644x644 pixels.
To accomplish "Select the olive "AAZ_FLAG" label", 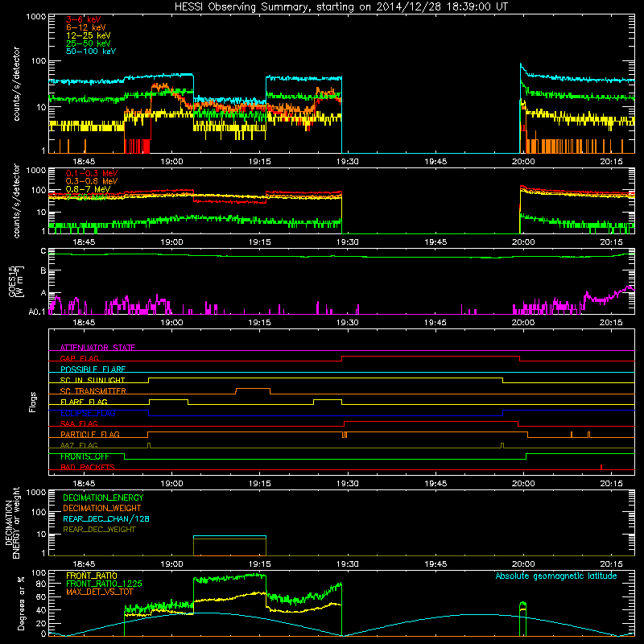I will [79, 445].
